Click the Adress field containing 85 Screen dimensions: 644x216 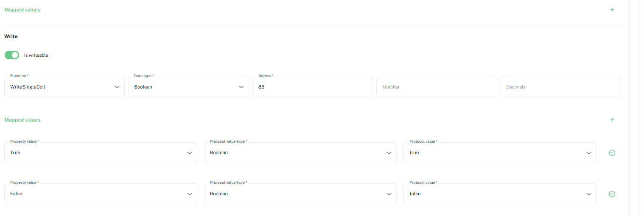pos(312,87)
